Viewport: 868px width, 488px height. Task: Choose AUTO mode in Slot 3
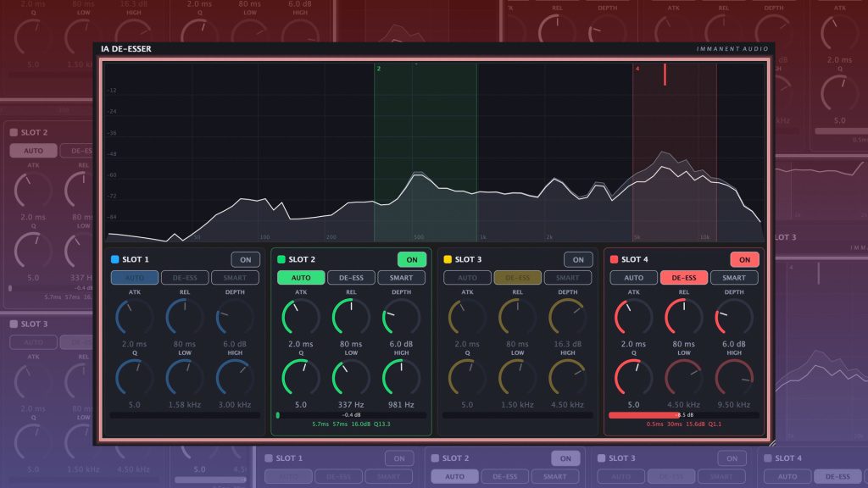(467, 278)
